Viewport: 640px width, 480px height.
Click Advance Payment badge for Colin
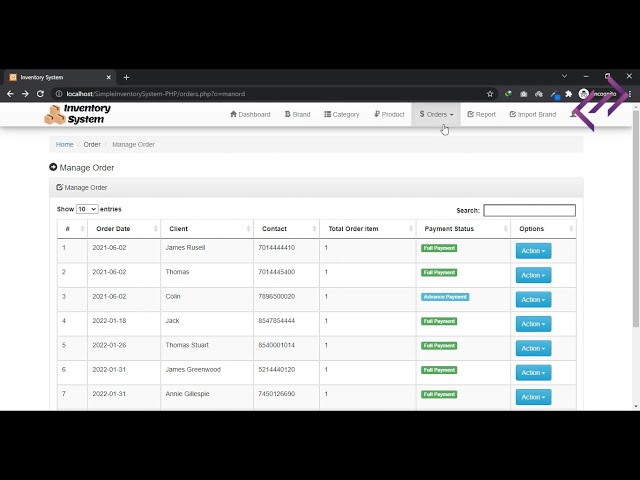point(445,297)
